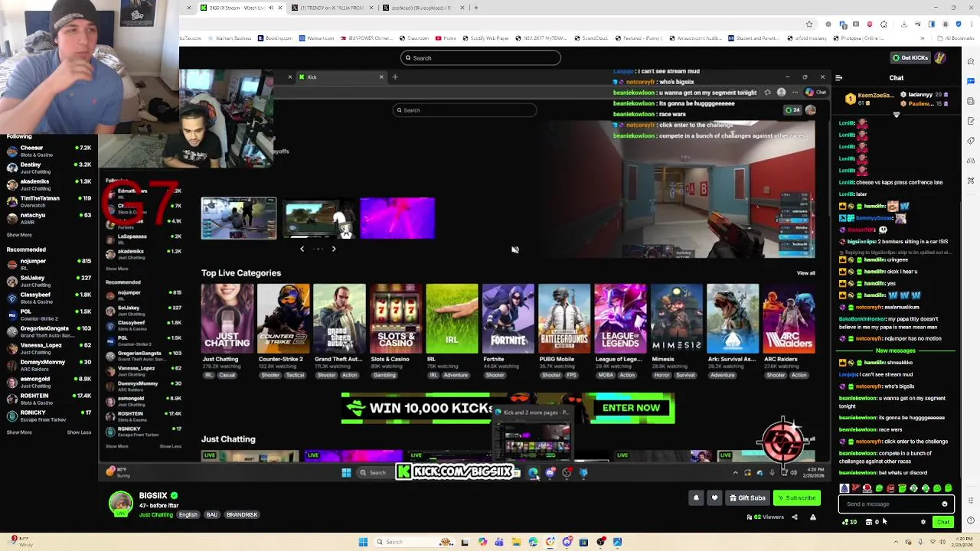The width and height of the screenshot is (980, 551).
Task: Select the BRANDRISK stream tag
Action: pos(242,515)
